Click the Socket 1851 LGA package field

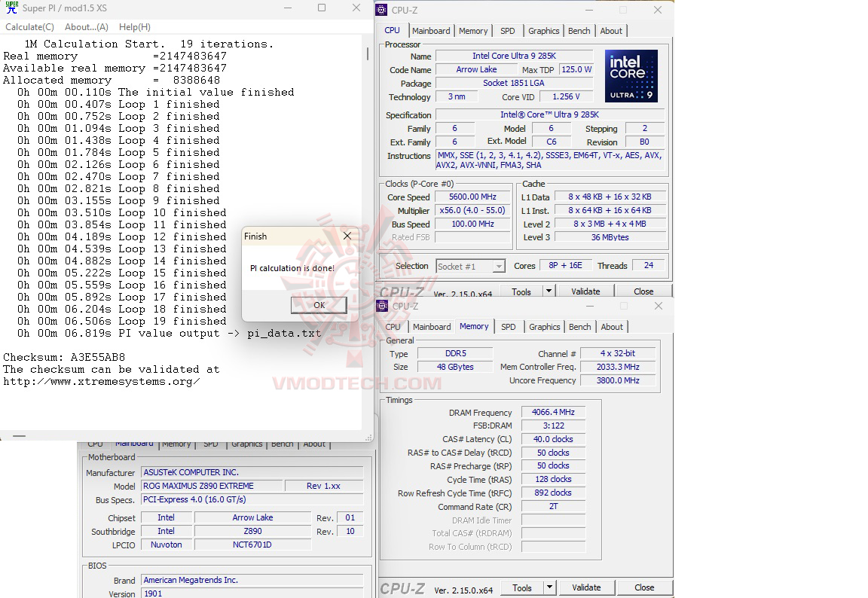(x=514, y=83)
